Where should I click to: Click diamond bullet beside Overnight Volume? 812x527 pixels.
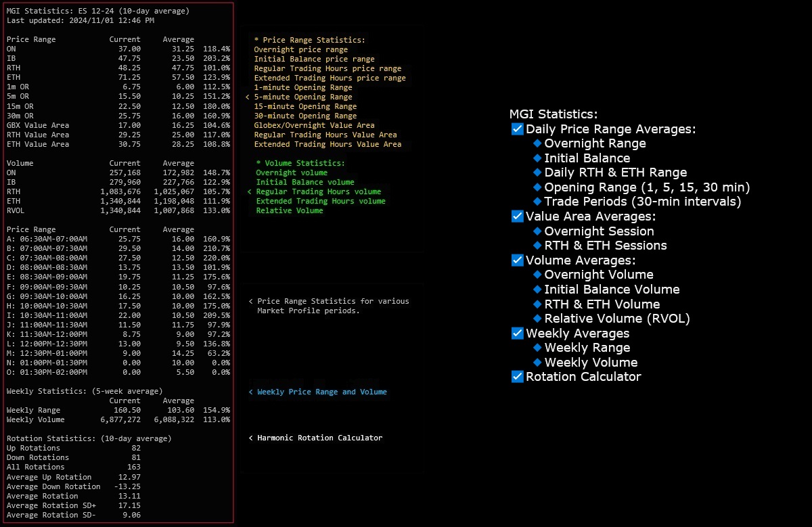(537, 274)
